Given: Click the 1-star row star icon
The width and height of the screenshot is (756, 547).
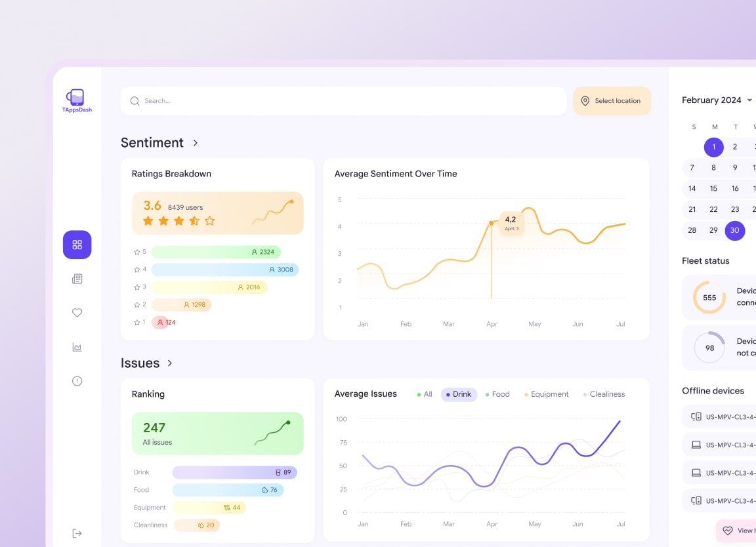Looking at the screenshot, I should (137, 323).
